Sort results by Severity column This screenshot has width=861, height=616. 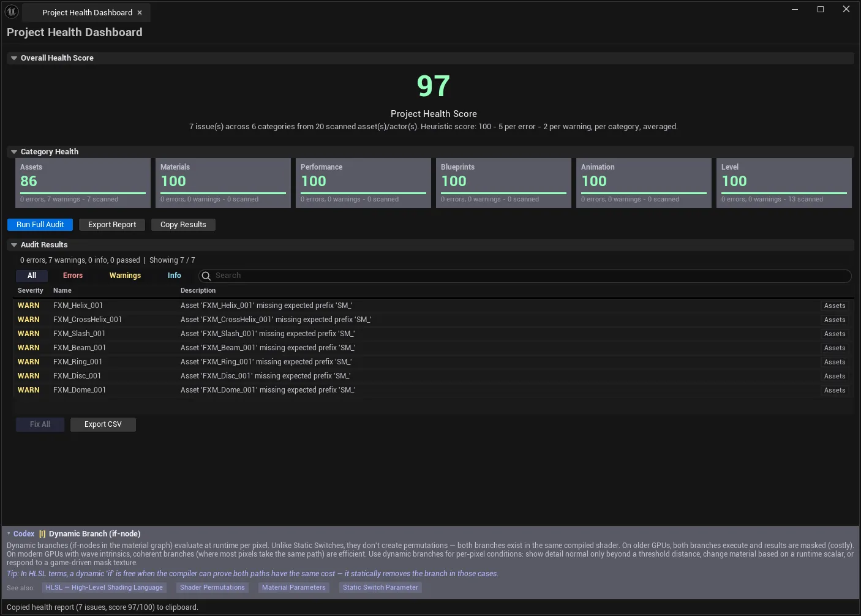[31, 291]
